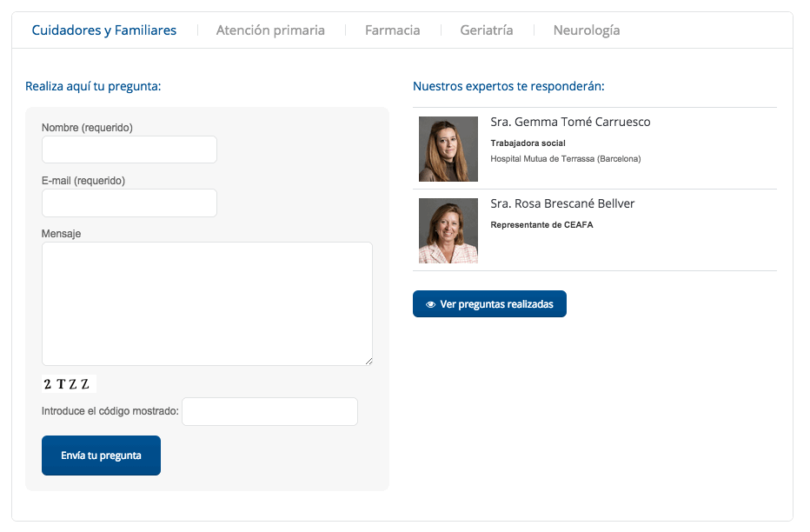Image resolution: width=810 pixels, height=532 pixels.
Task: Open the Cuidadores y Familiares tab
Action: 104,30
